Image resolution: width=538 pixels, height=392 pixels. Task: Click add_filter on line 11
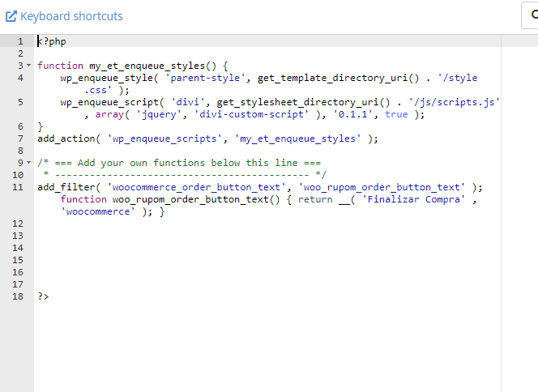coord(66,187)
